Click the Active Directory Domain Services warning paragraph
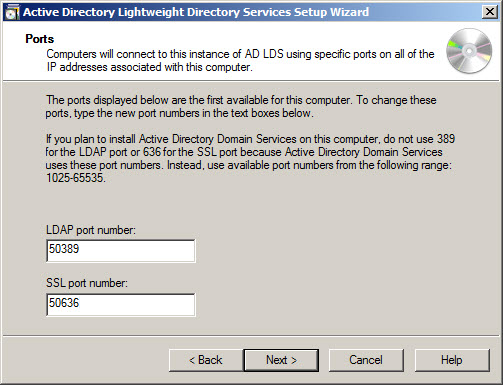The image size is (503, 385). [x=250, y=158]
